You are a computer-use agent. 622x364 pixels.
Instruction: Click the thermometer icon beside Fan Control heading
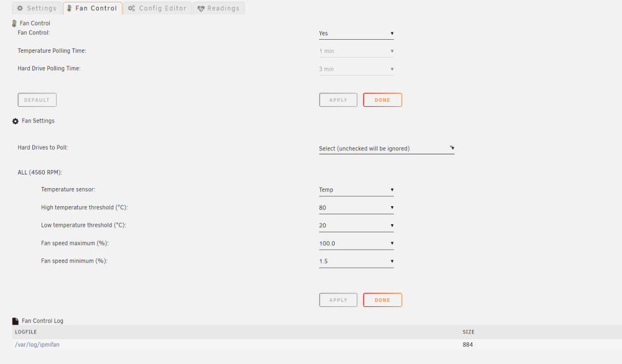(x=14, y=24)
